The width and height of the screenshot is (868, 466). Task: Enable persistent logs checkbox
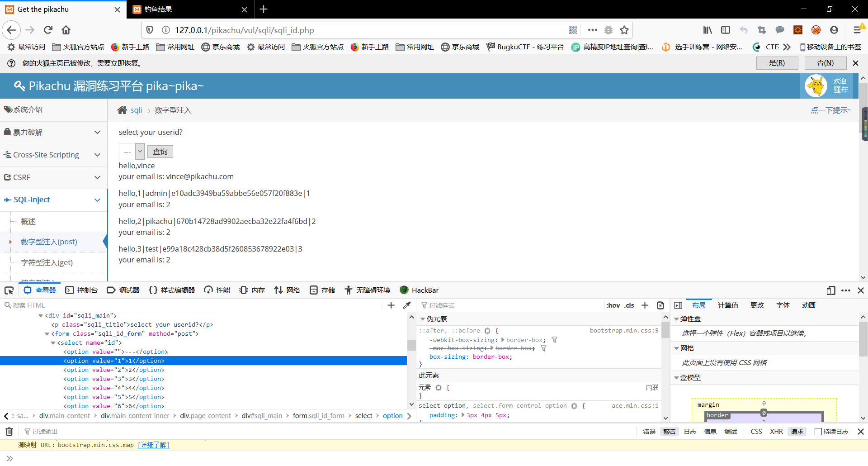click(818, 432)
